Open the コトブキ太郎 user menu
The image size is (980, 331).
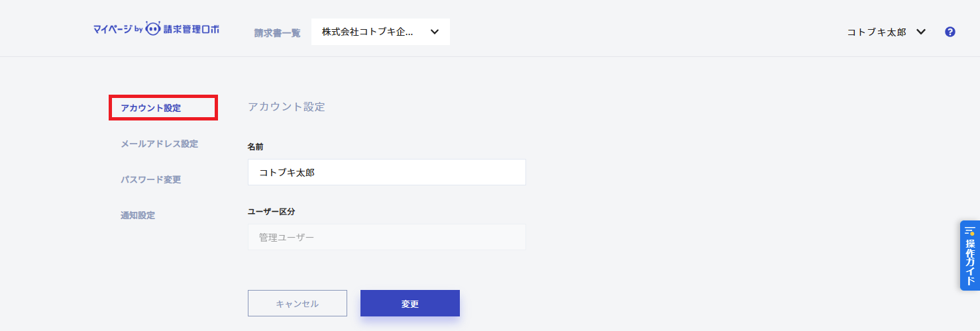click(876, 32)
